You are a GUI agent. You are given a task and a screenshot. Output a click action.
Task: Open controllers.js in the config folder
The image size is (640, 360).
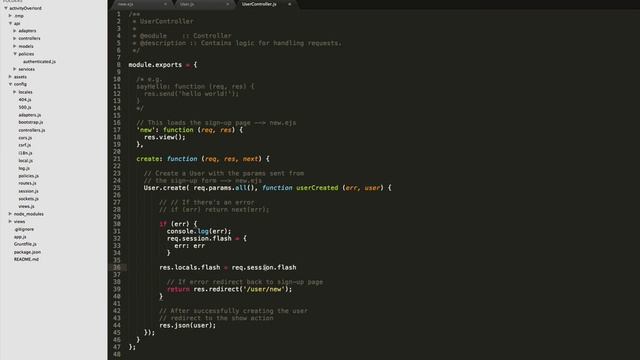tap(32, 130)
